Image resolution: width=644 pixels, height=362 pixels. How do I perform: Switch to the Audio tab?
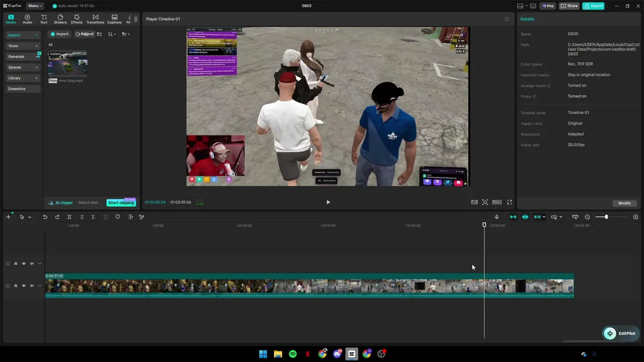pyautogui.click(x=27, y=19)
